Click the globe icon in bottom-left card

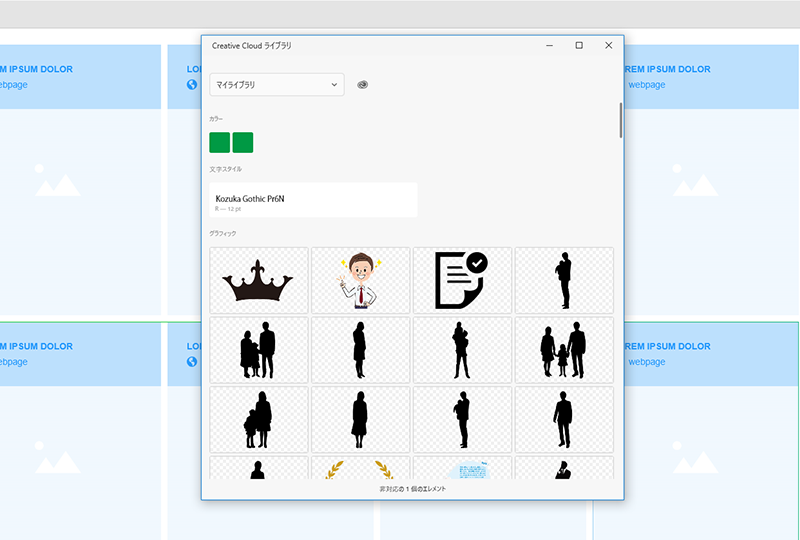coord(192,362)
